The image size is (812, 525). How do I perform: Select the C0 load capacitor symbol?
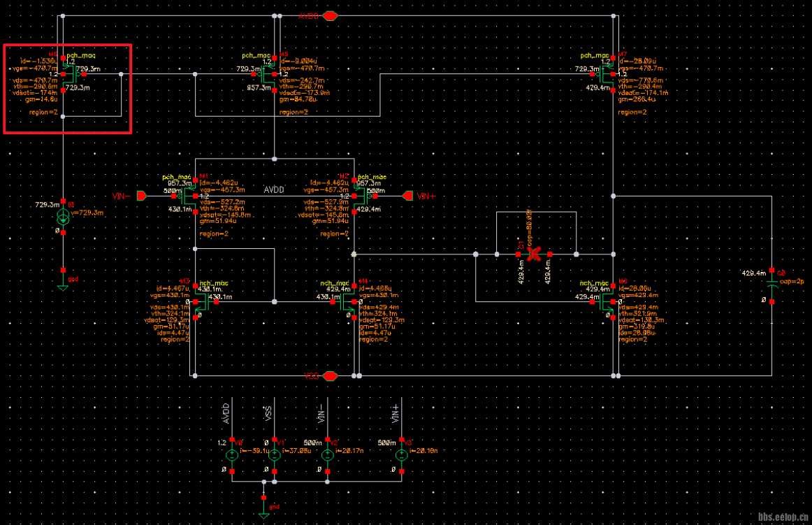coord(771,285)
